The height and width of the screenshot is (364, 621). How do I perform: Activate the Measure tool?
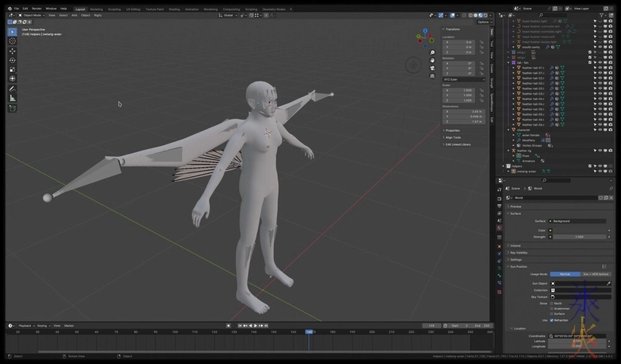click(12, 98)
